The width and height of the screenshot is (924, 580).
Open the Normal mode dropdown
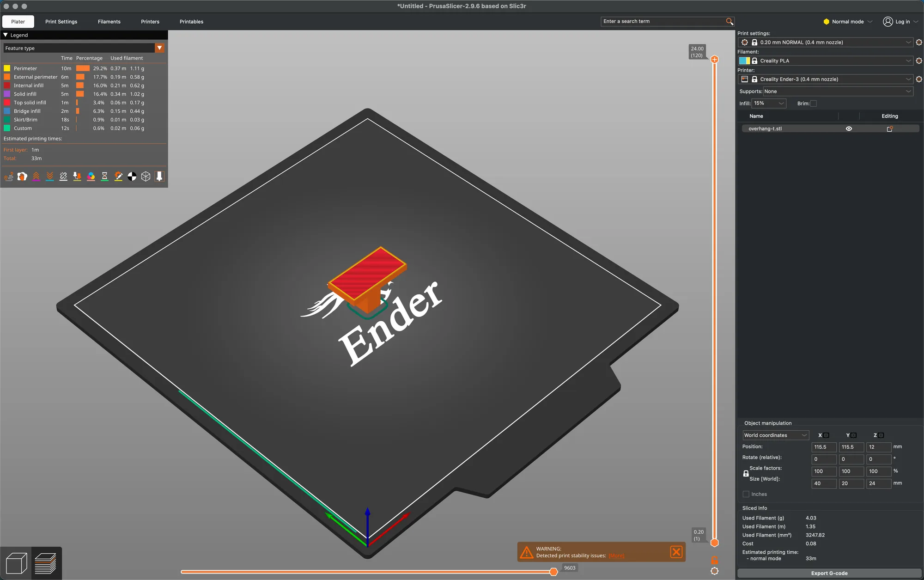click(x=848, y=22)
